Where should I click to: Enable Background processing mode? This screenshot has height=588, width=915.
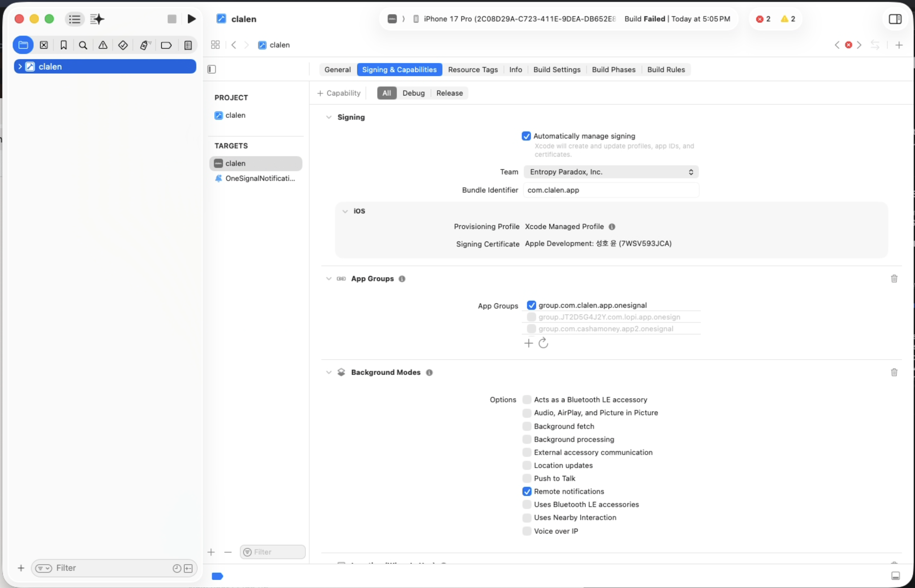coord(527,439)
